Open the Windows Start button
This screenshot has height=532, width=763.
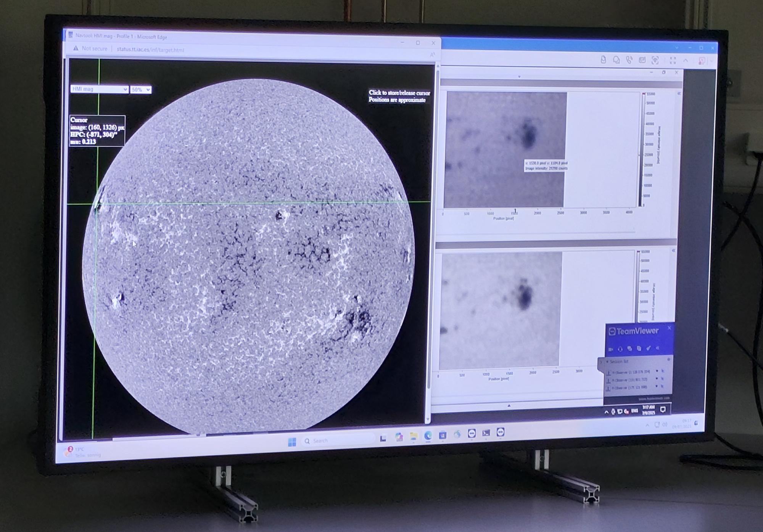point(292,442)
